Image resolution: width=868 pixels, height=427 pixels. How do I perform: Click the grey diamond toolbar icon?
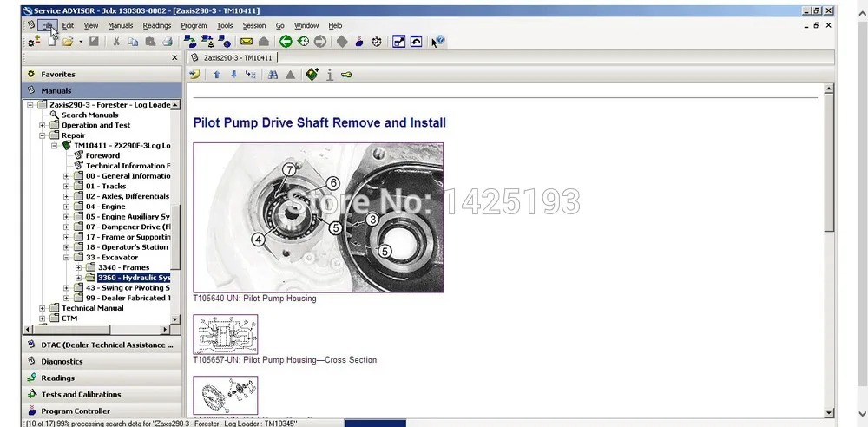coord(342,42)
